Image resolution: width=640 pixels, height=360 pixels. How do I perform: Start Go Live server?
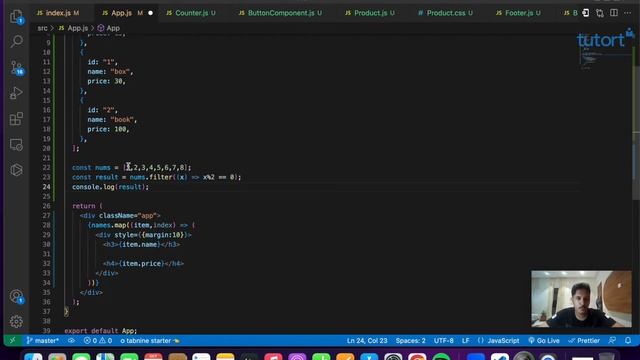(544, 340)
